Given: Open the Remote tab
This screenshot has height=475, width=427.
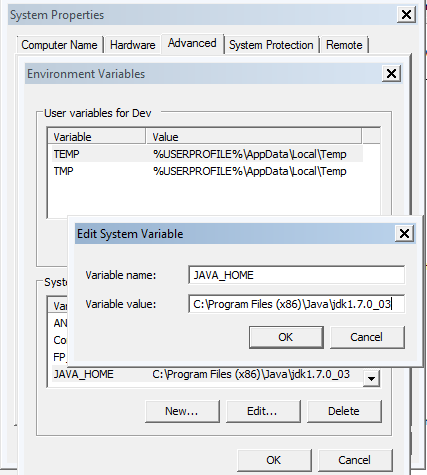Looking at the screenshot, I should 344,45.
